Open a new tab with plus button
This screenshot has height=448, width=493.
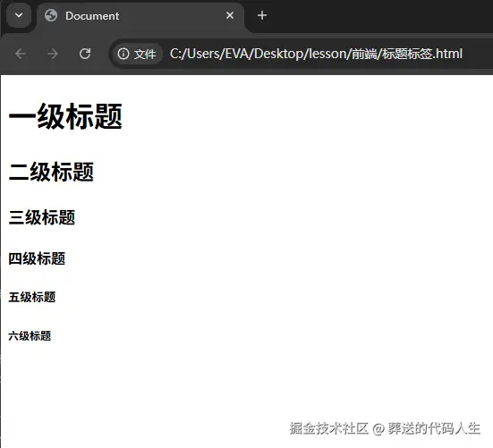click(262, 15)
